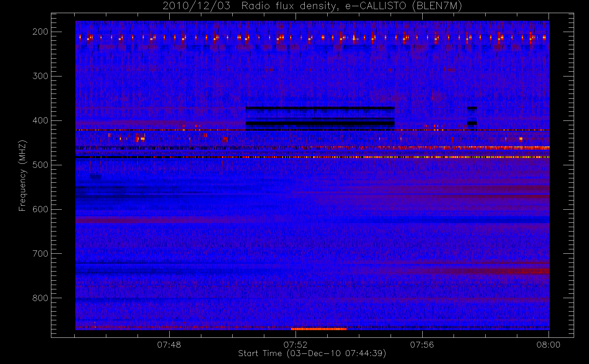The image size is (589, 364).
Task: Click the long black band near 370 MHz
Action: (x=320, y=108)
